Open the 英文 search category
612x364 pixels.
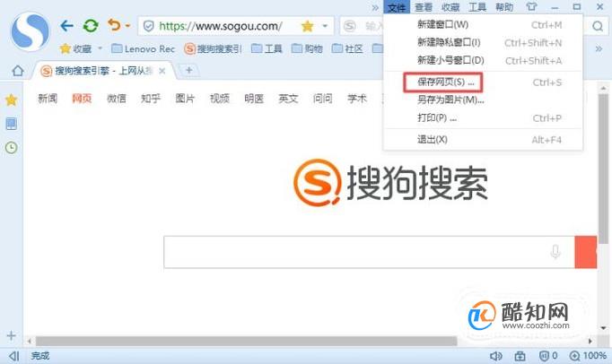pyautogui.click(x=288, y=99)
